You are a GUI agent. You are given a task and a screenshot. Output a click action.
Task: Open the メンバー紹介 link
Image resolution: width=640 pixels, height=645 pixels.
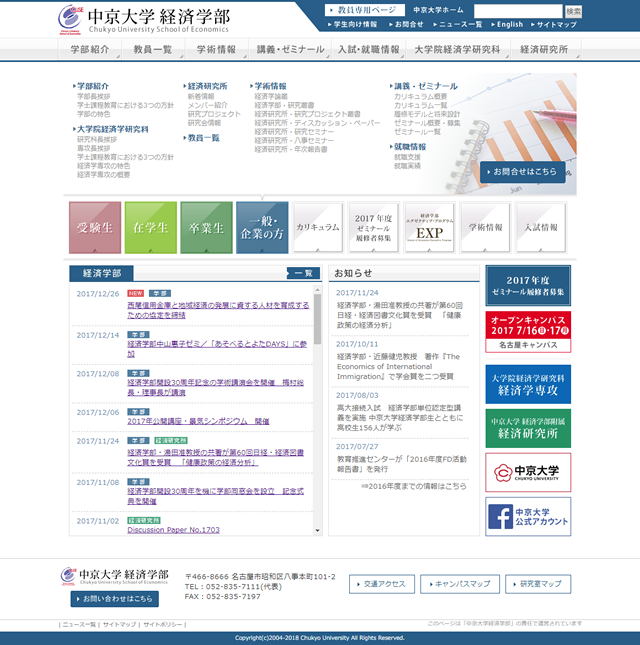click(208, 105)
